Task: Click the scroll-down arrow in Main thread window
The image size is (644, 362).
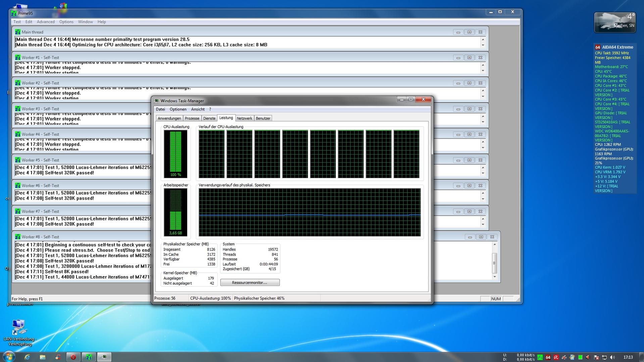Action: click(483, 45)
